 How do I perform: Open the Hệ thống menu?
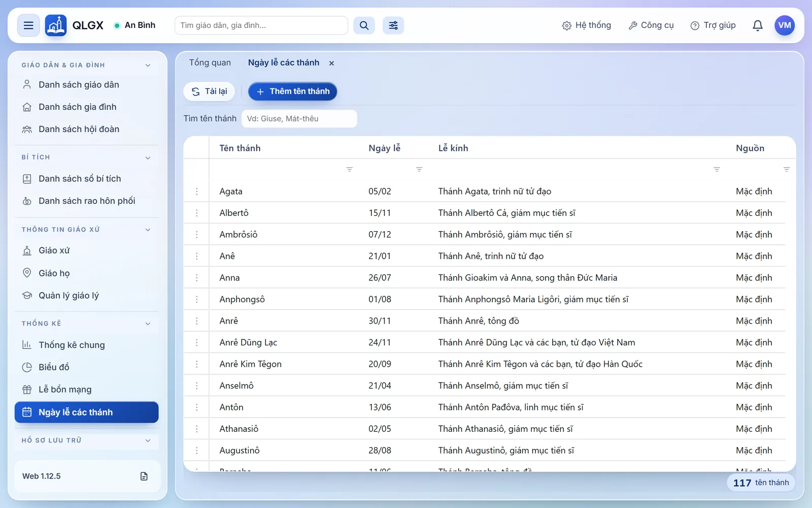(587, 25)
